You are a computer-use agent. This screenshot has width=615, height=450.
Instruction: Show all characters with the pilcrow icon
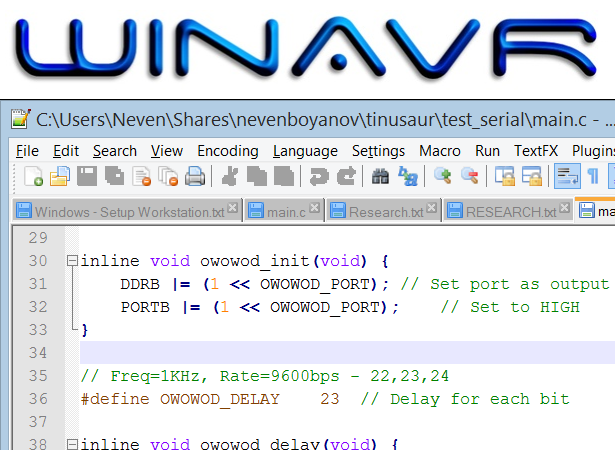pyautogui.click(x=593, y=176)
